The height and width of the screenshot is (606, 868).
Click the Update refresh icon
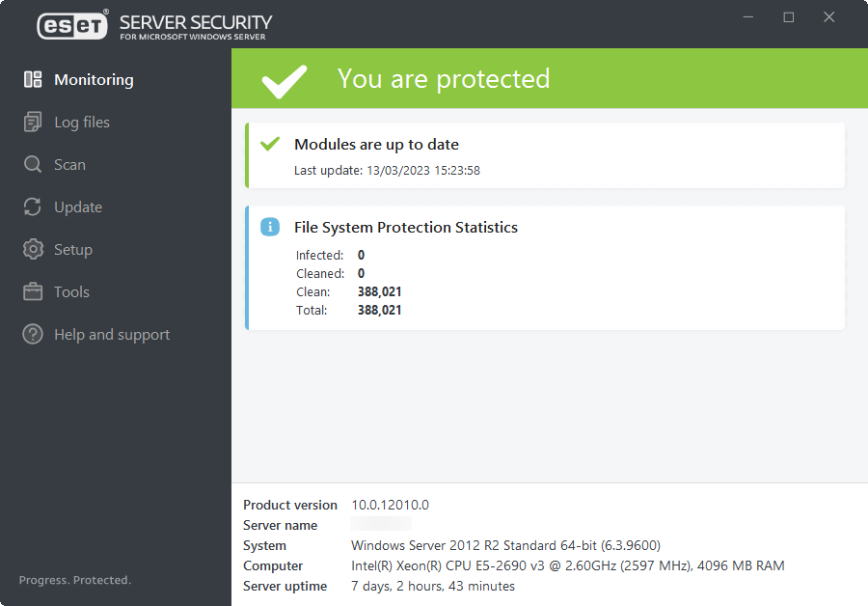click(x=32, y=207)
